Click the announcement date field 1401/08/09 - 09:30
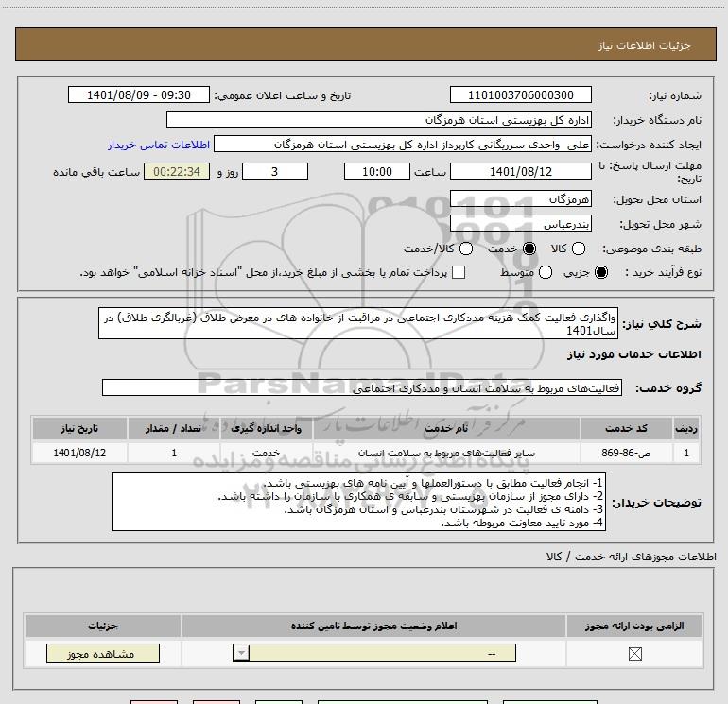This screenshot has width=728, height=704. point(139,95)
